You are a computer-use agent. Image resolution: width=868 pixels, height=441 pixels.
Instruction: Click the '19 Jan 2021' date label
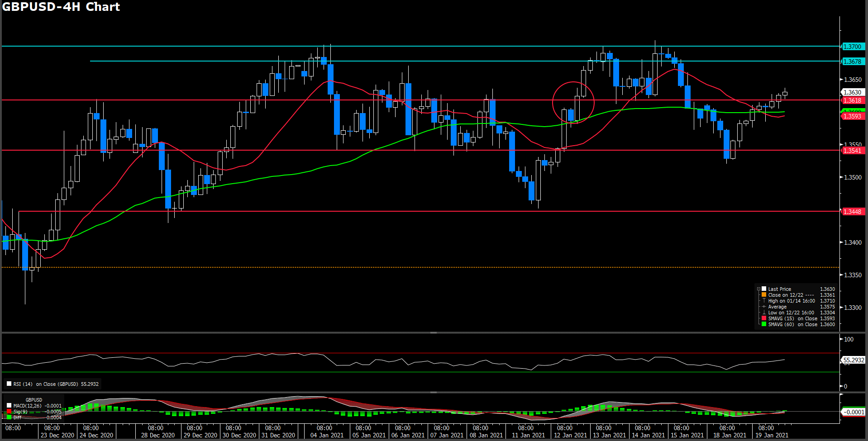click(772, 435)
